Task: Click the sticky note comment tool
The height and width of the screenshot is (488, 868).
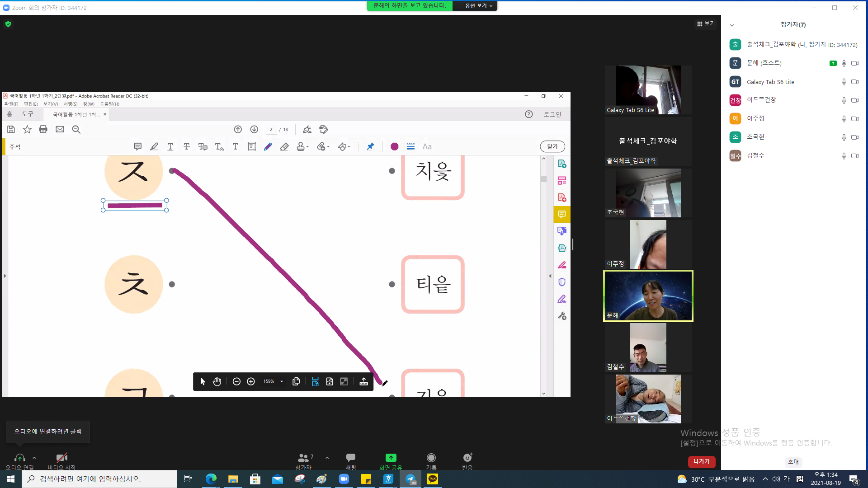Action: point(138,146)
